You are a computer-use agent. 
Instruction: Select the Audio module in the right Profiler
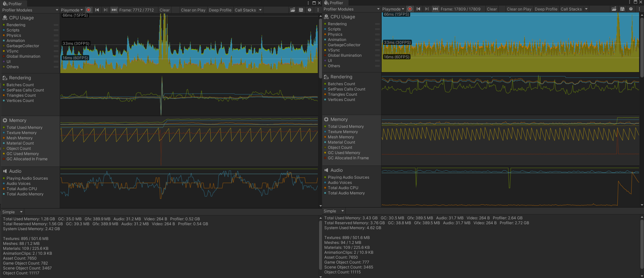[336, 170]
